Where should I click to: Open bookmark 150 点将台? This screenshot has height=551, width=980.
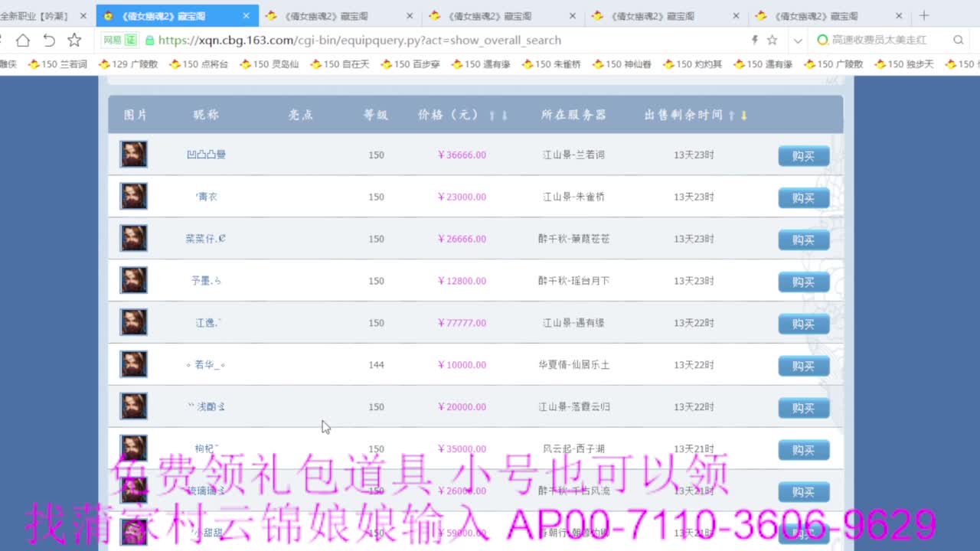point(198,64)
